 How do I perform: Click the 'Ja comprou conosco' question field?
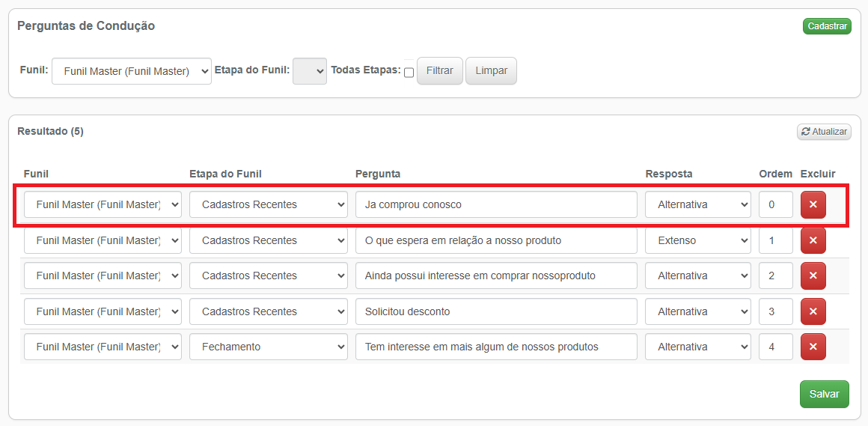[495, 204]
